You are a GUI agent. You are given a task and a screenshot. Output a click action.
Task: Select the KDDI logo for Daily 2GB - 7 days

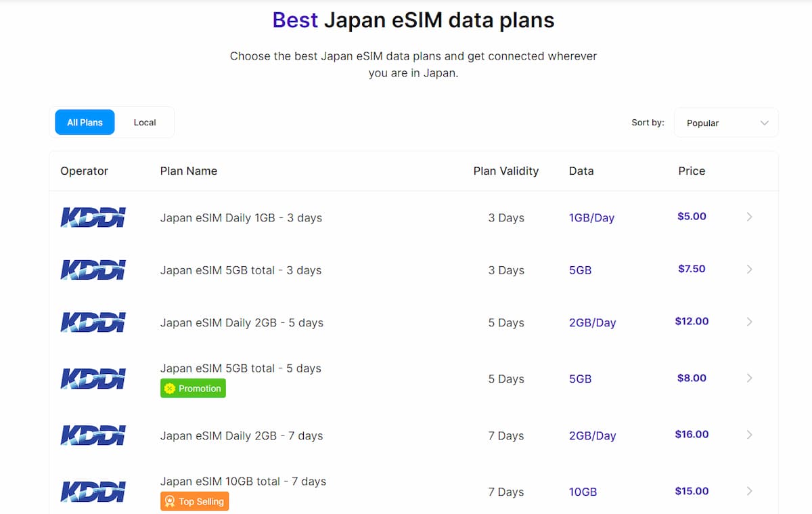pyautogui.click(x=93, y=435)
